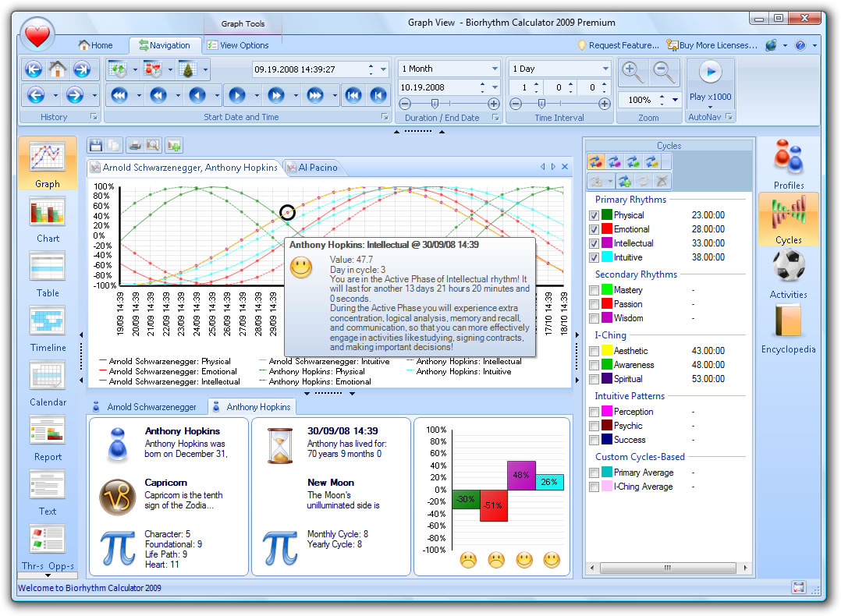The width and height of the screenshot is (841, 616).
Task: Click the red heart application button
Action: (37, 34)
